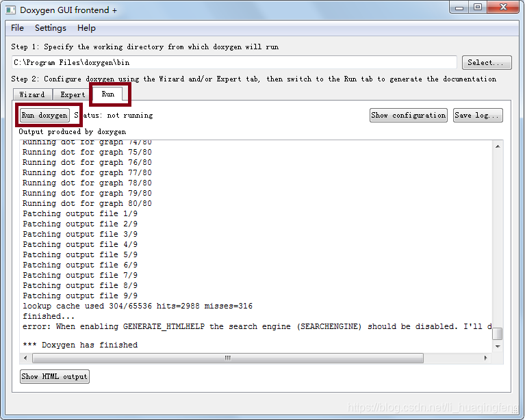This screenshot has height=420, width=525.
Task: Click 'Patching output file 1/9' line
Action: tap(80, 214)
